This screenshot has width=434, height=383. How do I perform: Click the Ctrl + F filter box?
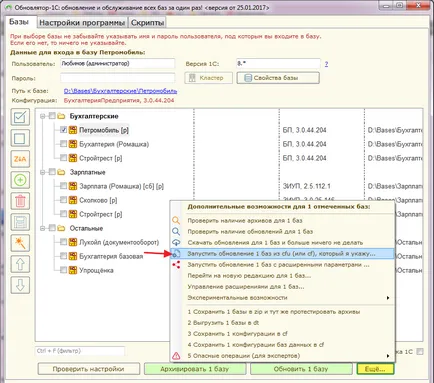tap(80, 351)
